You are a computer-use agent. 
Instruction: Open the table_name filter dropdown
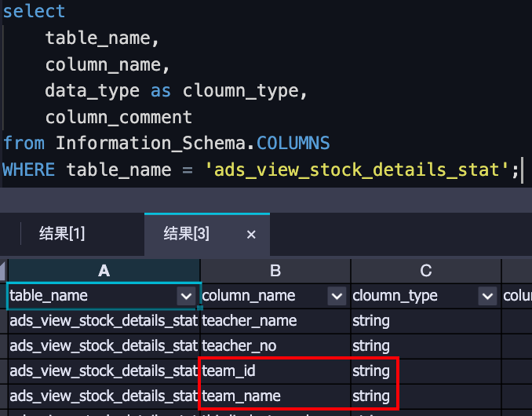(187, 296)
